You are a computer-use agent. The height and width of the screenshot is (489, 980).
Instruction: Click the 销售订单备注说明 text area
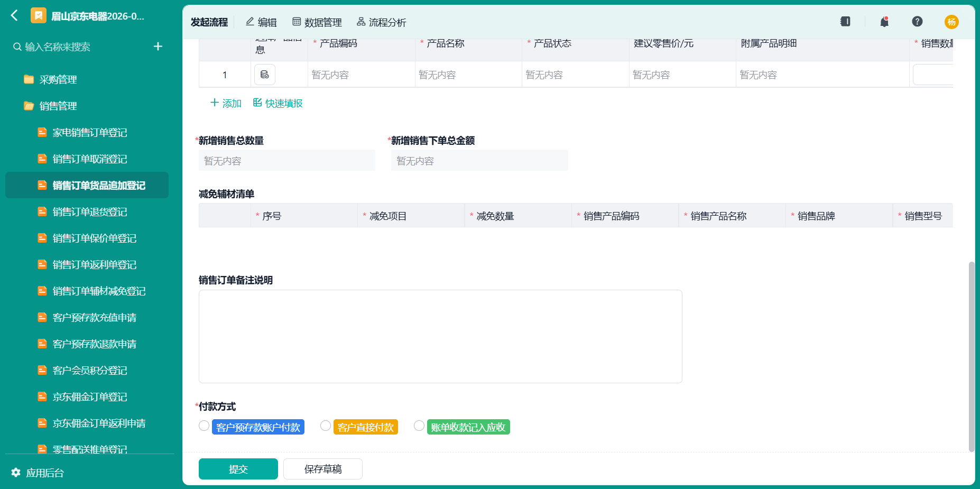(440, 336)
